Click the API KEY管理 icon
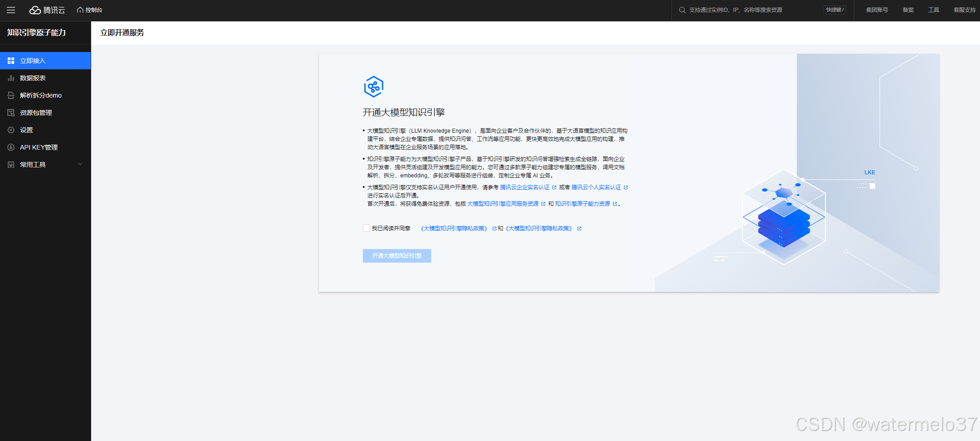This screenshot has height=441, width=980. [x=11, y=147]
